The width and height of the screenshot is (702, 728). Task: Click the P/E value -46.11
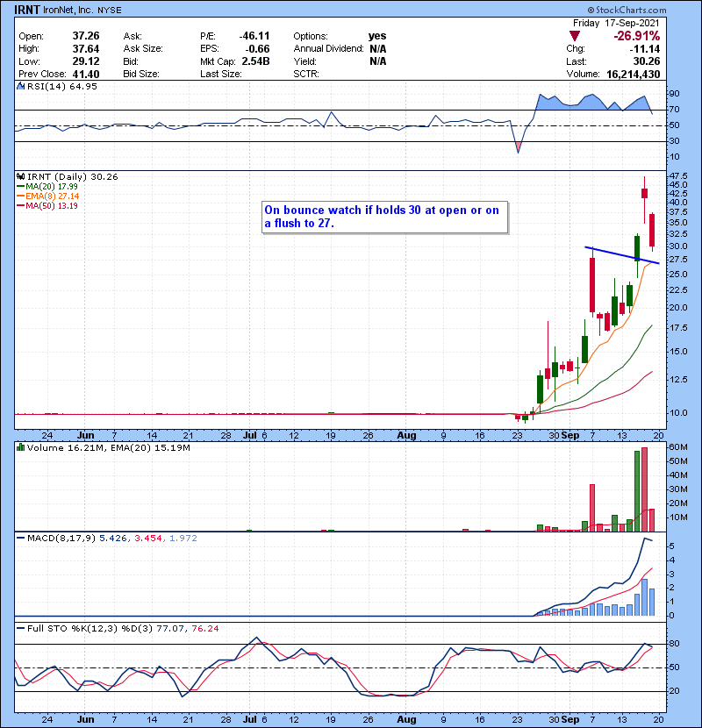click(254, 36)
